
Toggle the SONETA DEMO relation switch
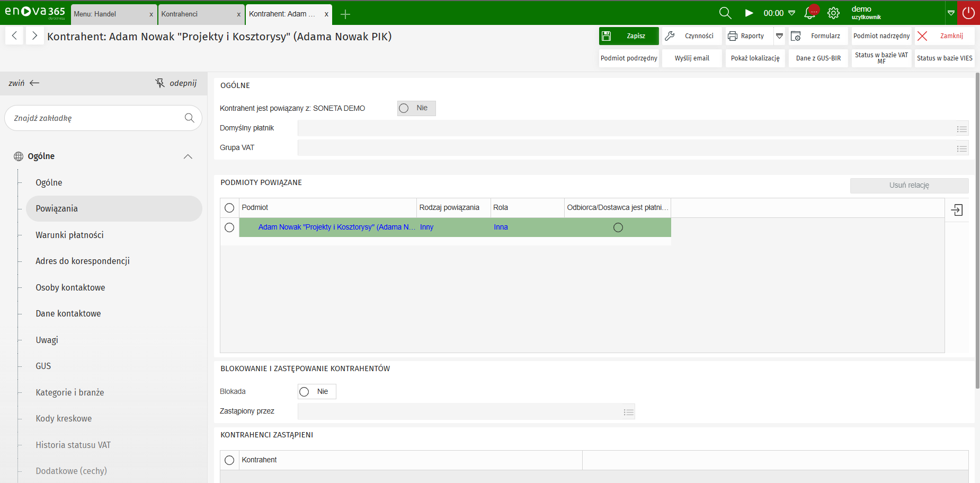click(x=404, y=108)
